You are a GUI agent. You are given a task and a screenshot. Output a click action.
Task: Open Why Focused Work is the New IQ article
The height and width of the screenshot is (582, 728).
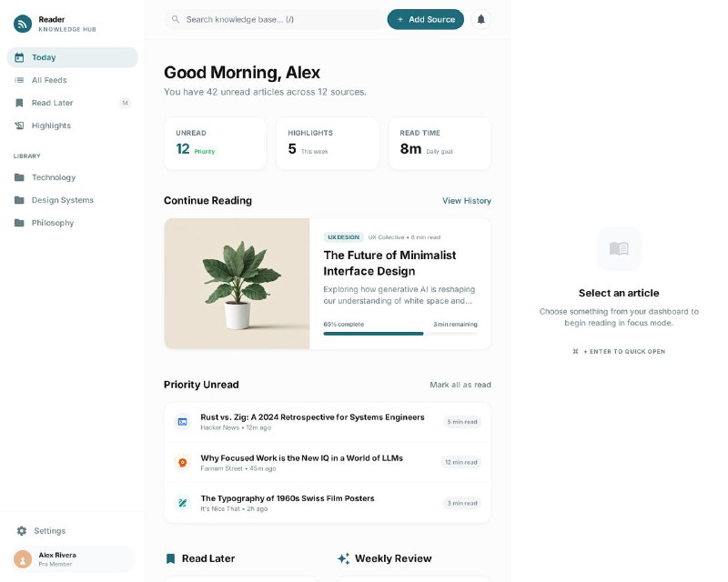(x=328, y=462)
